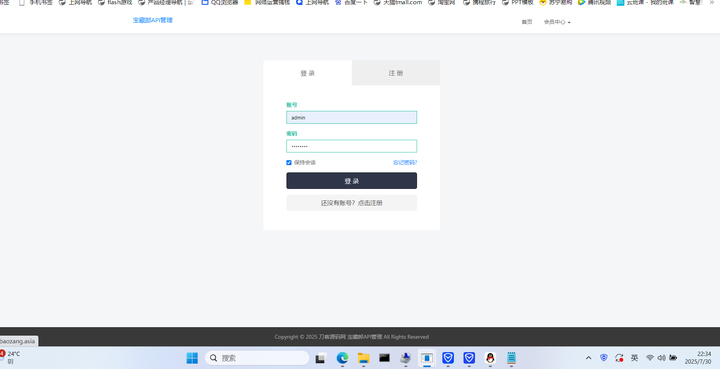This screenshot has width=720, height=369.
Task: Open the black terminal app on taskbar
Action: tap(384, 358)
